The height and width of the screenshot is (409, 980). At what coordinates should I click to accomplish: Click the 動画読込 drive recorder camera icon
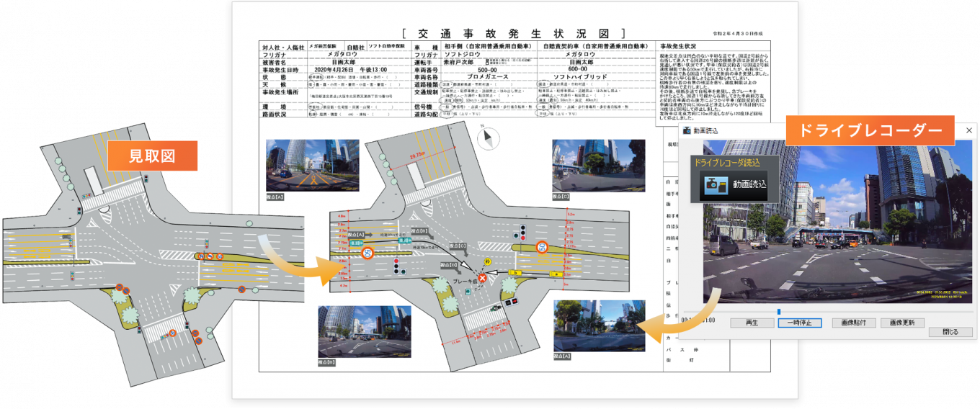coord(715,184)
